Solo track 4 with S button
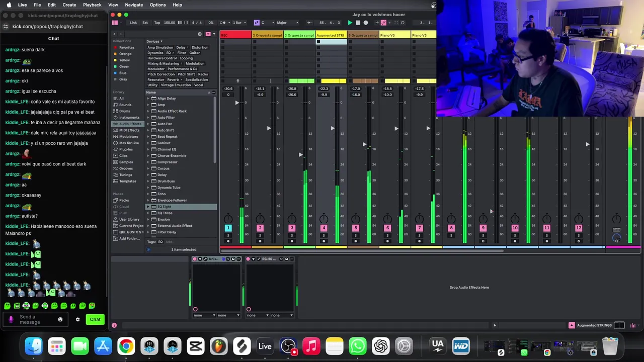The width and height of the screenshot is (644, 362). coord(324,235)
